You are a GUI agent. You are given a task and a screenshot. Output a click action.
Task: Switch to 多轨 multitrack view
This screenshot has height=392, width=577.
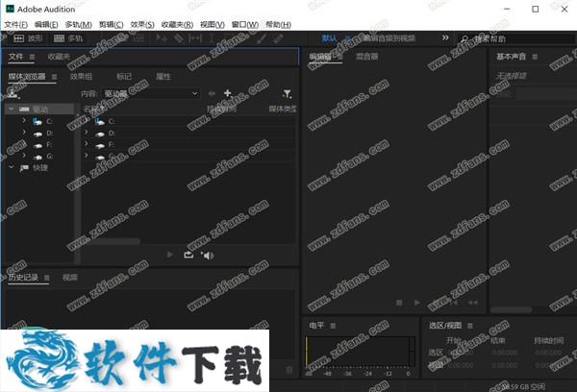(71, 38)
